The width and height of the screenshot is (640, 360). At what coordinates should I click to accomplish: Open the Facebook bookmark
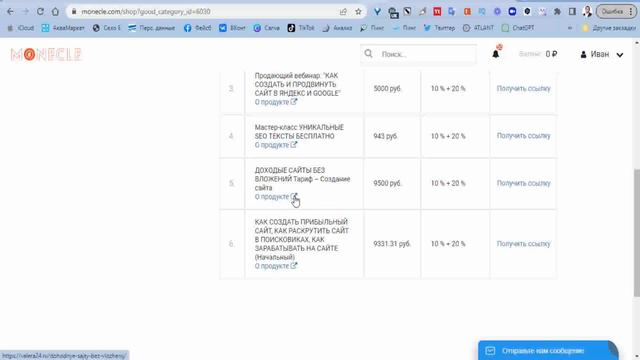(198, 28)
